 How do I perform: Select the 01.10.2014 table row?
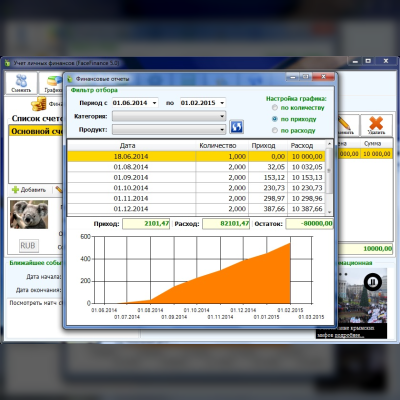click(196, 188)
